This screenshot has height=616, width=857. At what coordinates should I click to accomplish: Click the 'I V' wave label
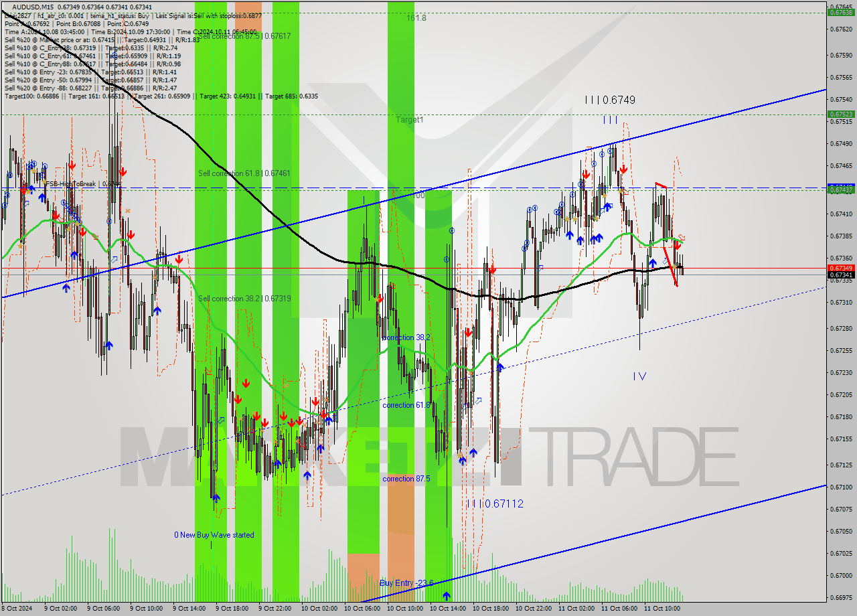[639, 376]
